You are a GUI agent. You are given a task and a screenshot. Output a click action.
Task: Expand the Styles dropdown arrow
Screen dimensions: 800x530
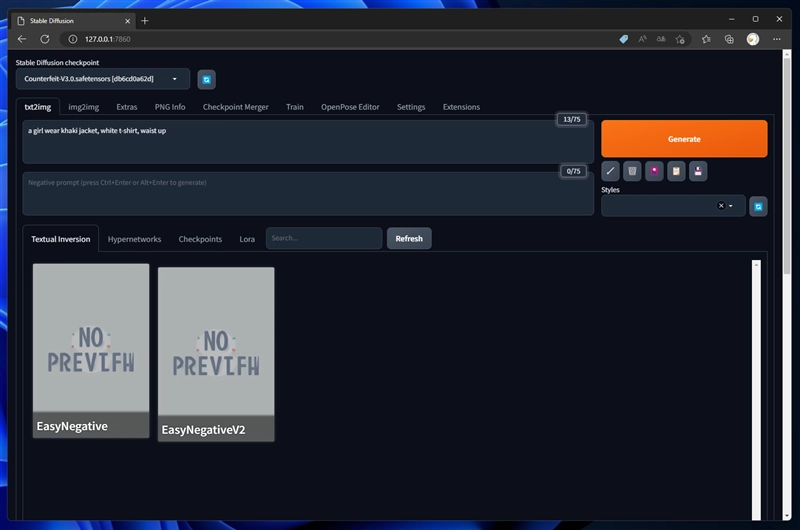tap(731, 206)
